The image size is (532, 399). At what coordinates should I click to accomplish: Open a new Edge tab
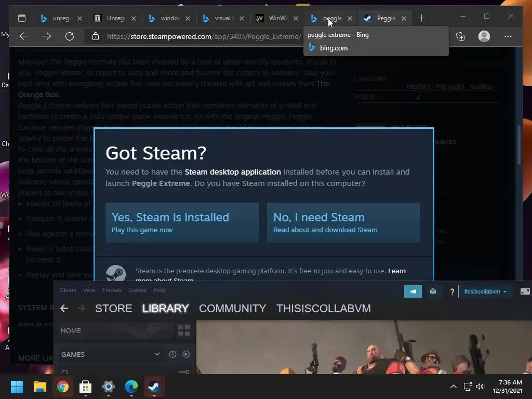coord(421,18)
